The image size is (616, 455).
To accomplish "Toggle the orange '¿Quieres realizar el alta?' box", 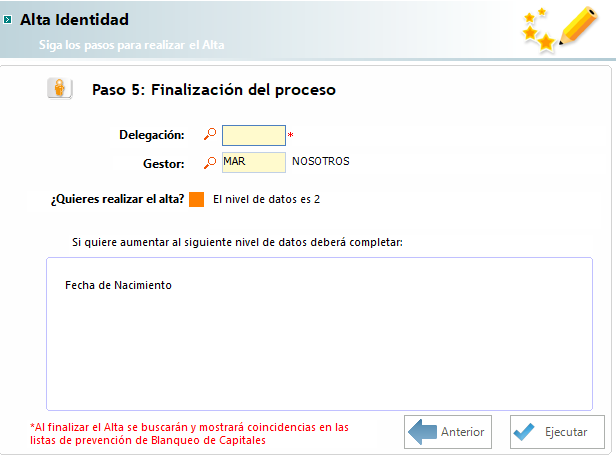I will pos(196,199).
